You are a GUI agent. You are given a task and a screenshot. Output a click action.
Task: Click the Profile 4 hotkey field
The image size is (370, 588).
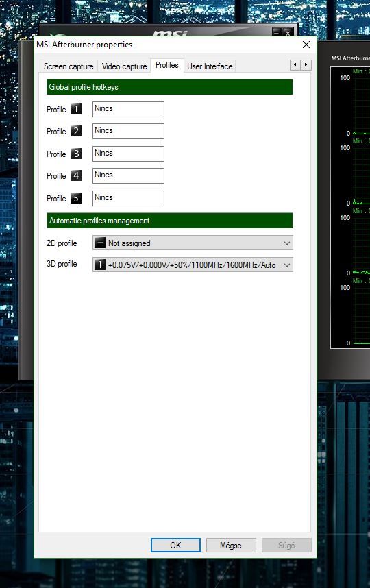coord(128,176)
